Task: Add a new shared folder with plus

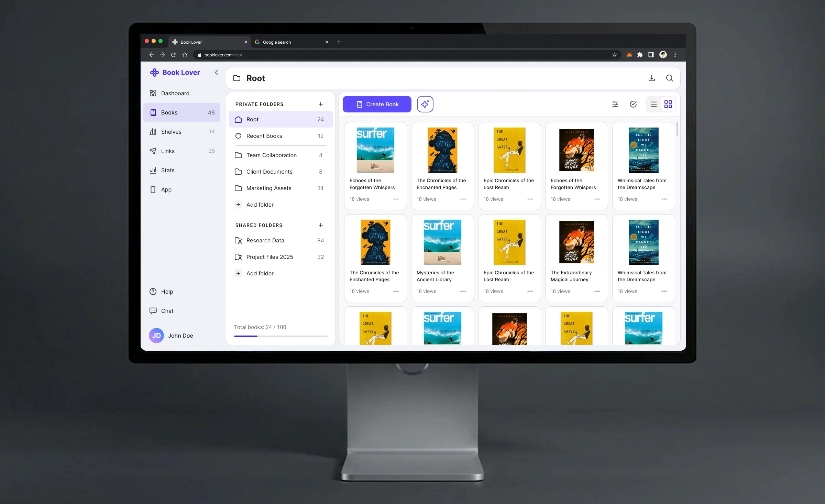Action: click(x=321, y=225)
